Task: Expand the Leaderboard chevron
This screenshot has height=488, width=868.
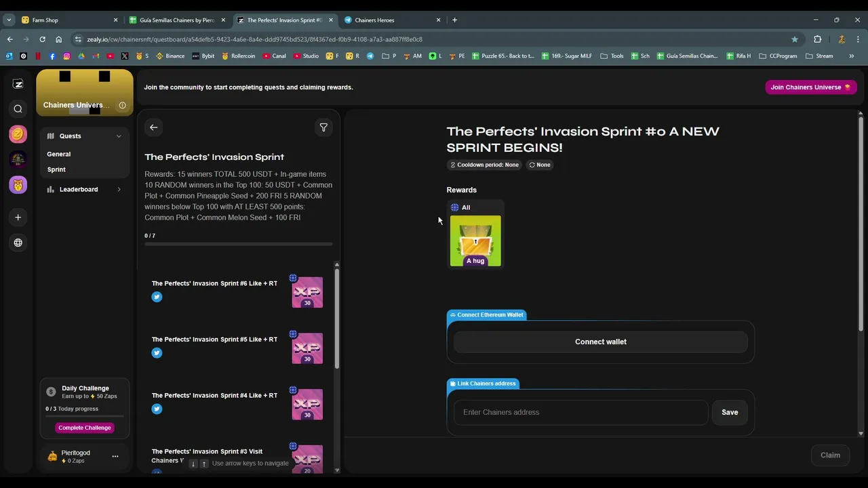Action: (x=119, y=190)
